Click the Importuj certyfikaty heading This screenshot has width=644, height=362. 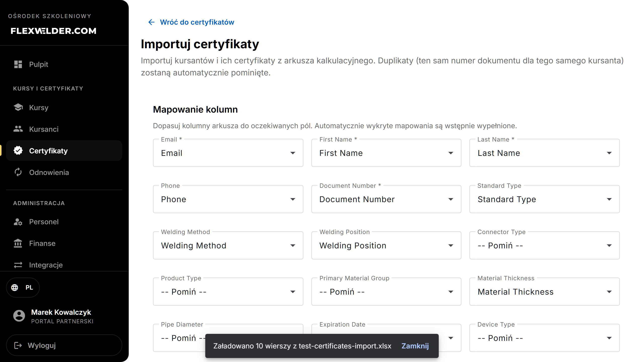point(200,44)
